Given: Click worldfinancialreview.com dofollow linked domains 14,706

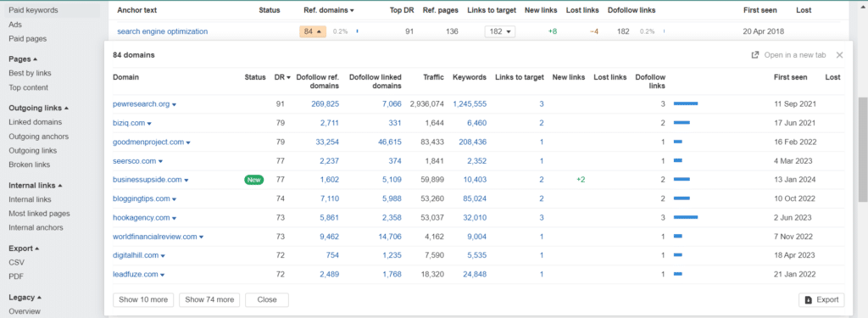Looking at the screenshot, I should [390, 237].
